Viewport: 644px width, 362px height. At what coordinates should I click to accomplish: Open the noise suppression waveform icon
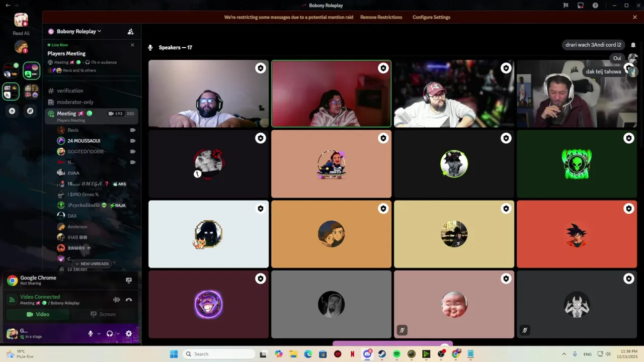coord(117,300)
